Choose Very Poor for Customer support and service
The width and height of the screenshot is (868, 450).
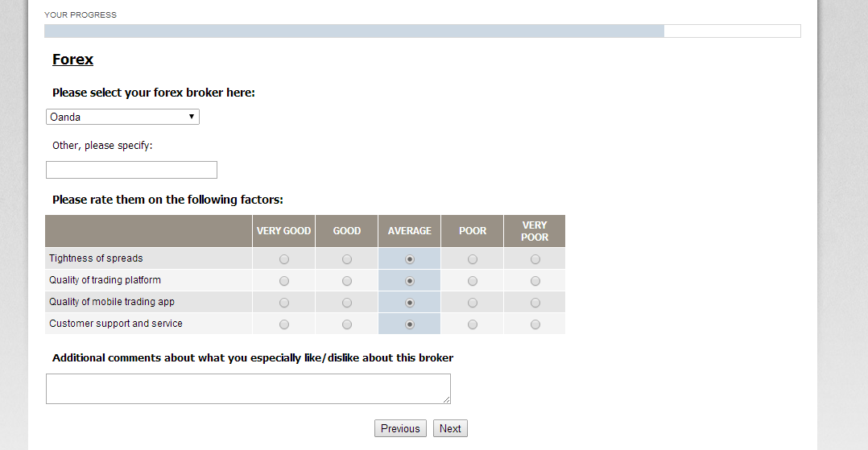pos(535,324)
